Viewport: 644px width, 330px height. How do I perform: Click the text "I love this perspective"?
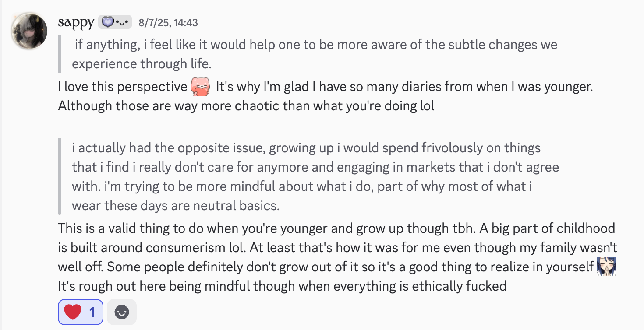tap(123, 87)
